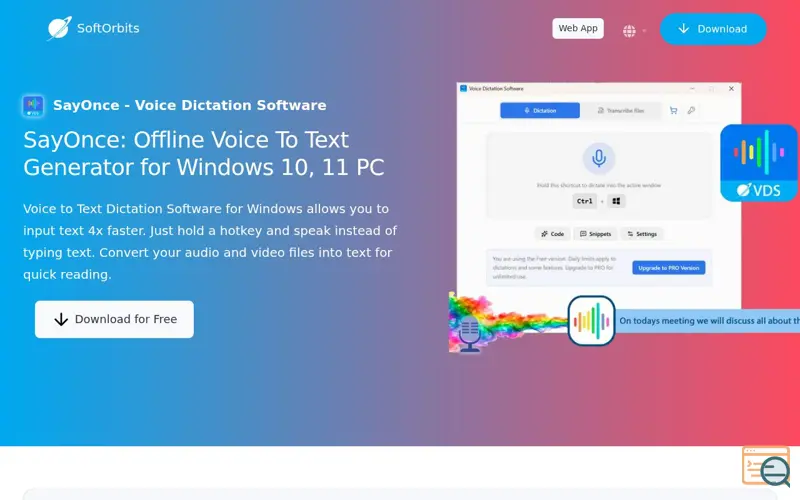
Task: Close the Voice Dictation Software preview window
Action: coord(731,89)
